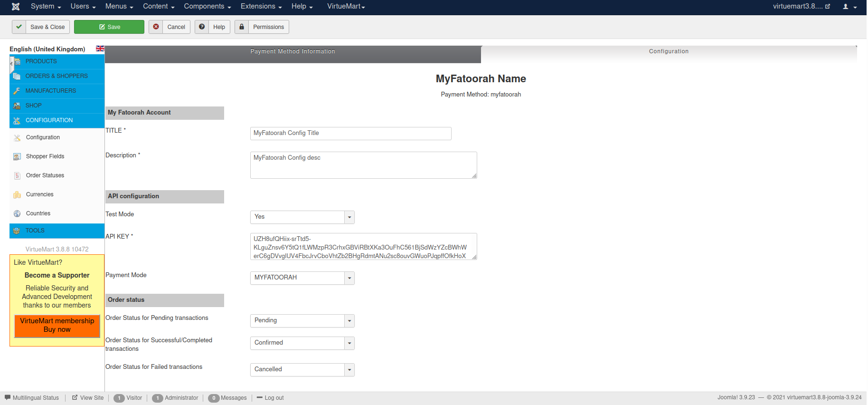Select Order Statuses in sidebar
Screen dimensions: 868x405
tap(45, 175)
